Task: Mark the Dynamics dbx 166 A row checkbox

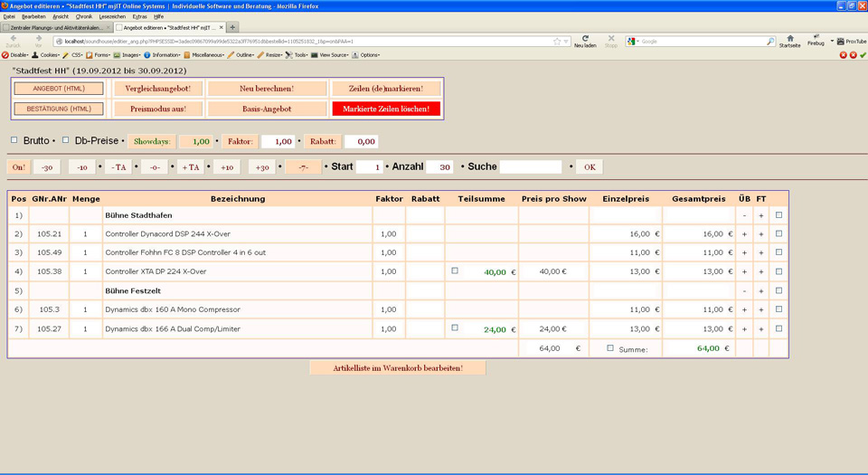Action: 778,328
